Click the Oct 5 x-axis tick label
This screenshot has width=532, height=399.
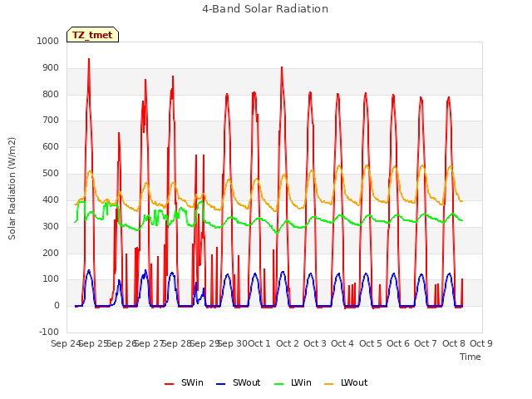click(371, 343)
